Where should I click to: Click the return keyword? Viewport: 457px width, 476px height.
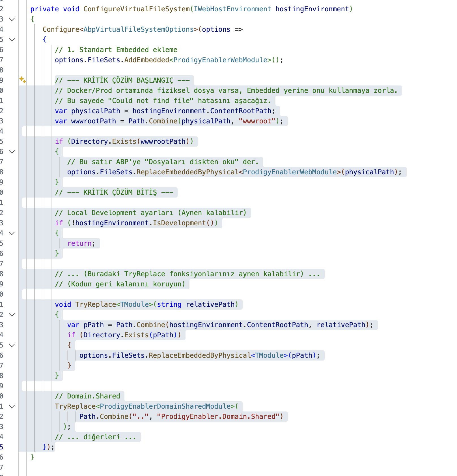point(79,243)
